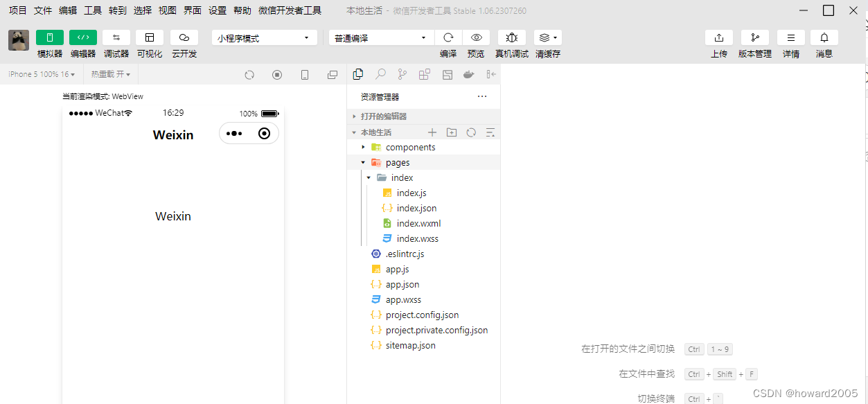Open the 编辑 menu
This screenshot has height=404, width=868.
pos(68,10)
